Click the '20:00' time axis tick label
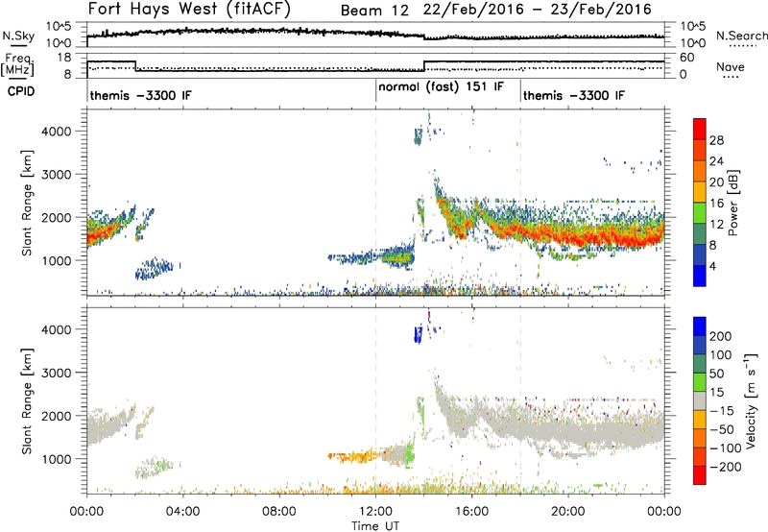 [568, 512]
